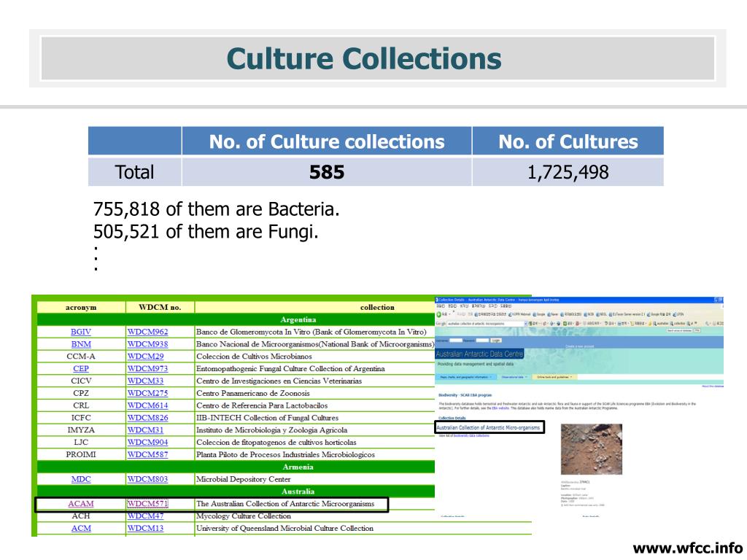The image size is (747, 560).
Task: Click 'Entomopathogenic Fungal Culture Collection of Argentina'
Action: tap(290, 368)
